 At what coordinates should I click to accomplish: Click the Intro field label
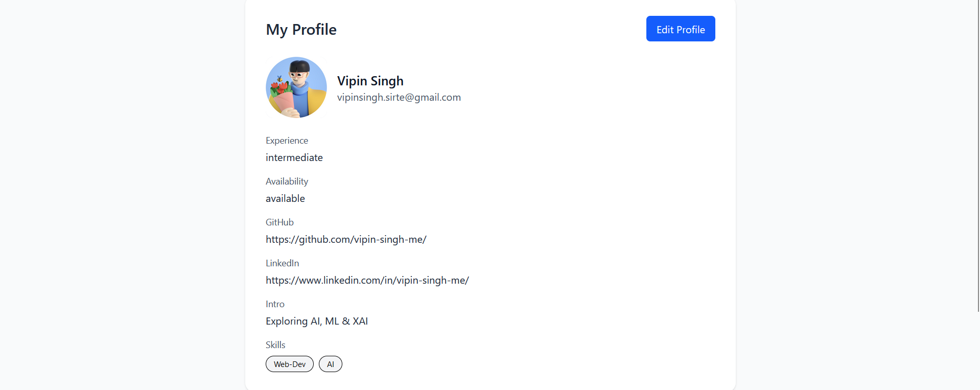275,304
